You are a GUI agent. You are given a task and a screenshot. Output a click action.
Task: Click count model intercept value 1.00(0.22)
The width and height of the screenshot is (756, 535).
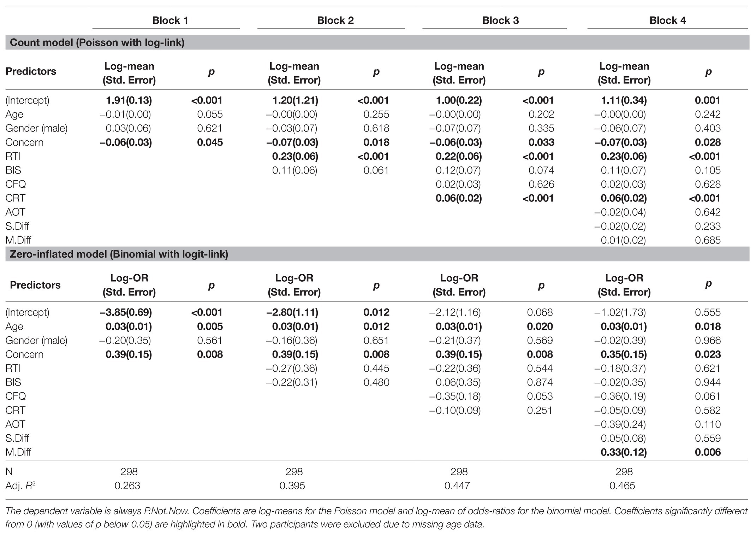pyautogui.click(x=459, y=100)
